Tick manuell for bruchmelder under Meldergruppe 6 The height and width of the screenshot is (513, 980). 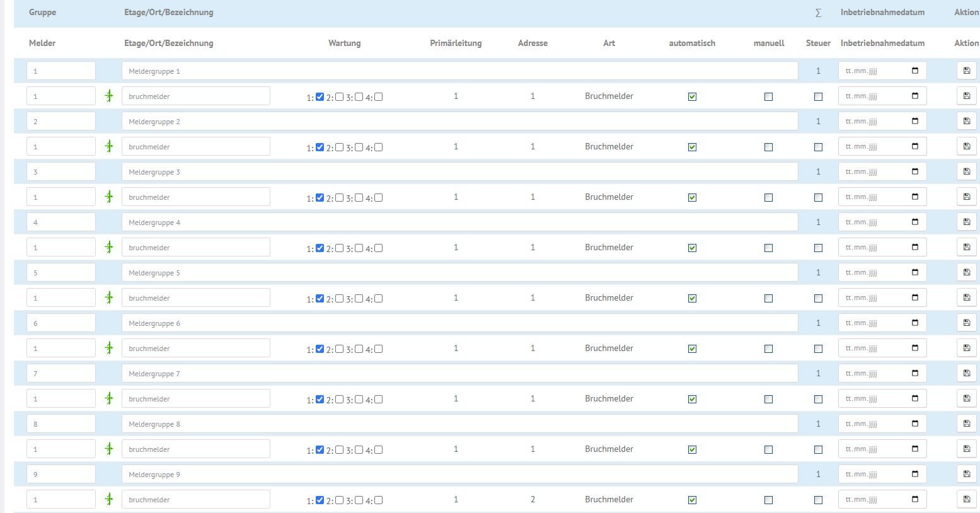point(768,349)
